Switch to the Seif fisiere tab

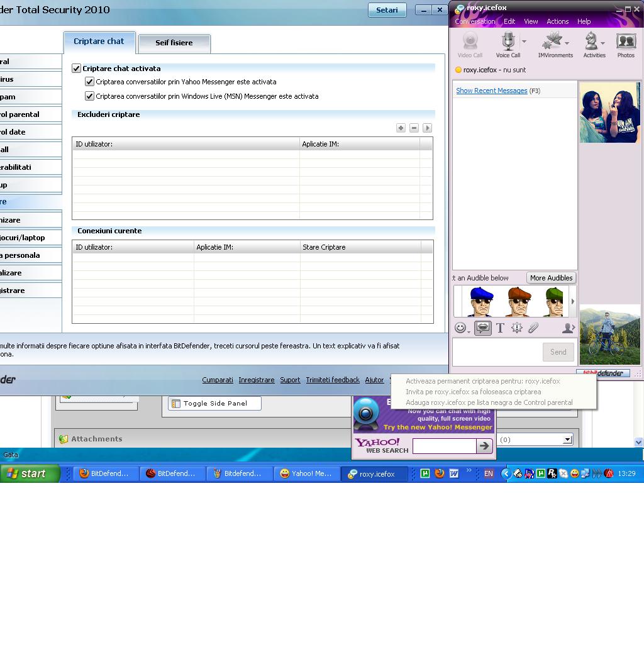pyautogui.click(x=174, y=43)
